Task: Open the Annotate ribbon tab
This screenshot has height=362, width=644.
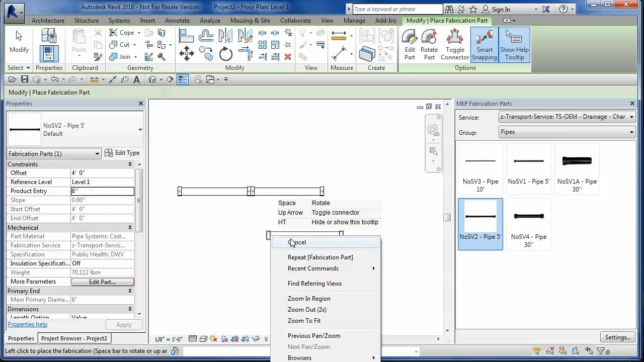Action: point(177,21)
